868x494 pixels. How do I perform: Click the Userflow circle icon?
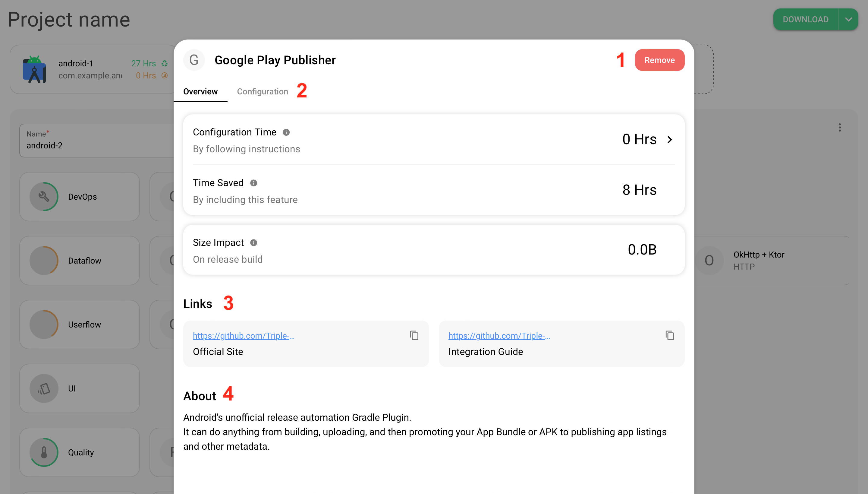[44, 325]
